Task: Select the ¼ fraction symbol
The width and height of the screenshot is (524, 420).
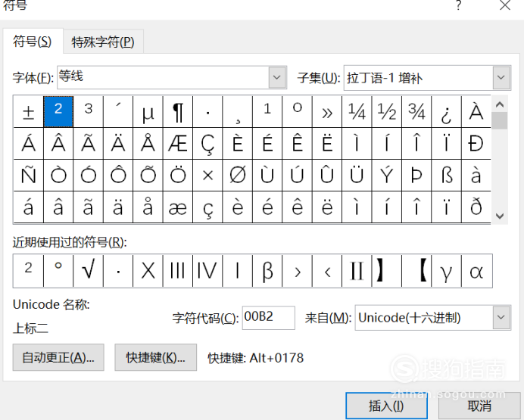Action: tap(357, 111)
